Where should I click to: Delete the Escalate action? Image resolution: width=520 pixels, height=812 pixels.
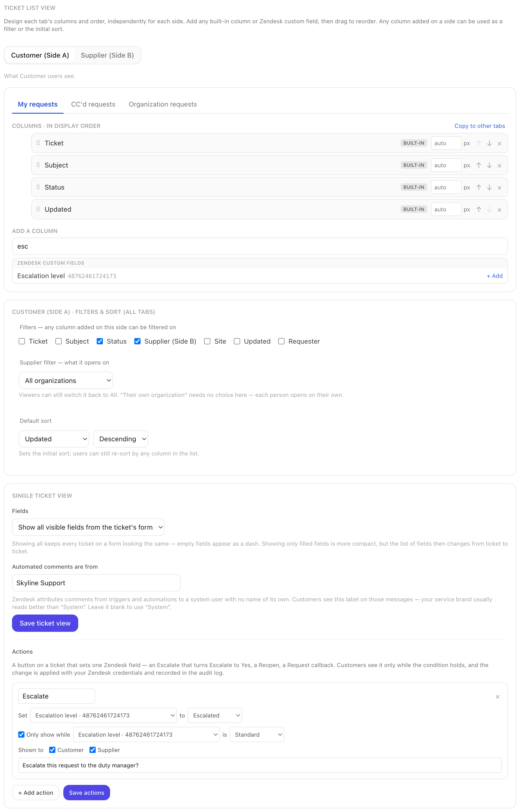pyautogui.click(x=497, y=697)
